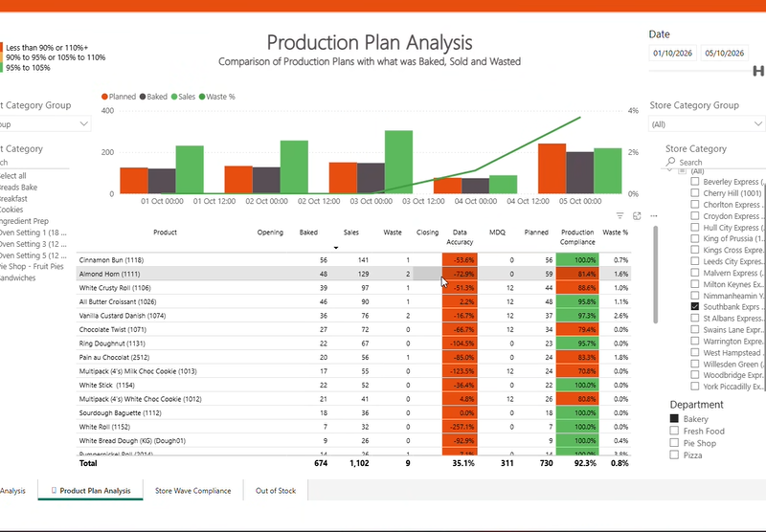Sort by the Product column header

[x=165, y=233]
